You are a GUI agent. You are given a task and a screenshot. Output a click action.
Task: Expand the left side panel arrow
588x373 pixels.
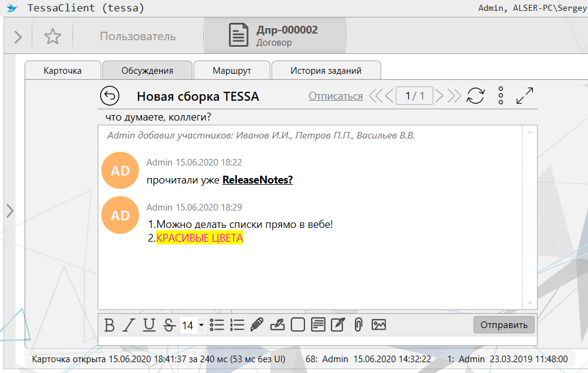tap(10, 210)
